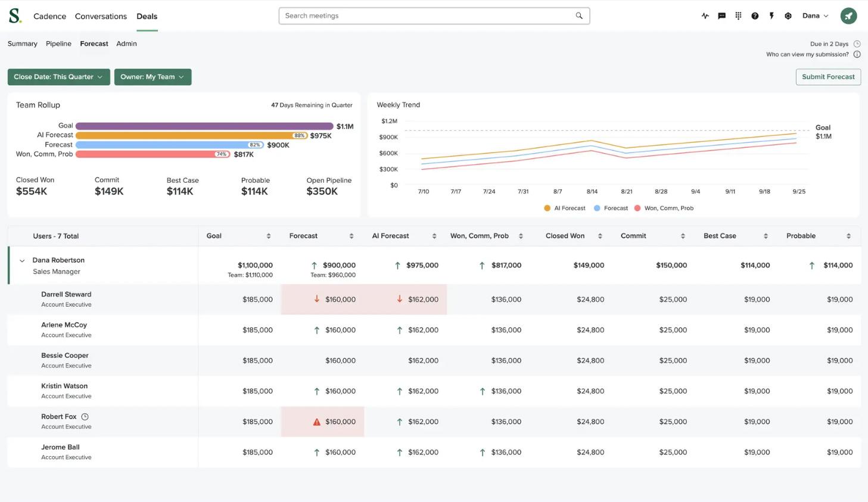Click Who can view my submission link
Image resolution: width=868 pixels, height=502 pixels.
tap(807, 54)
